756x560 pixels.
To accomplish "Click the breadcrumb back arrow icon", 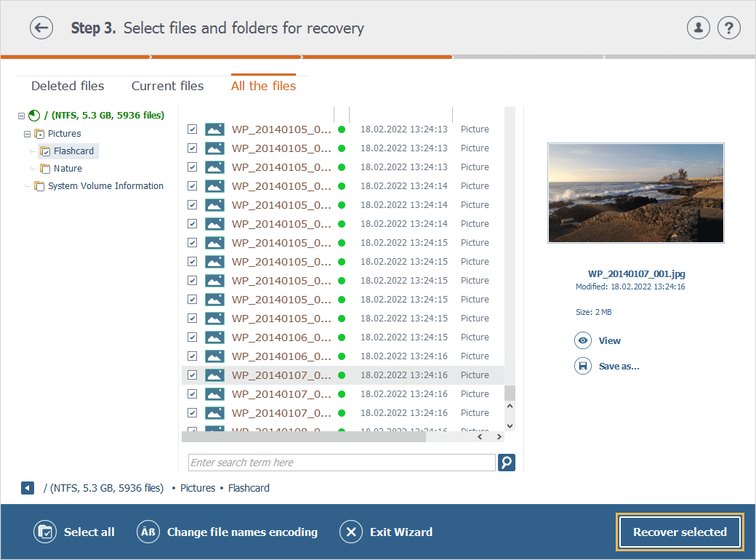I will [x=28, y=488].
